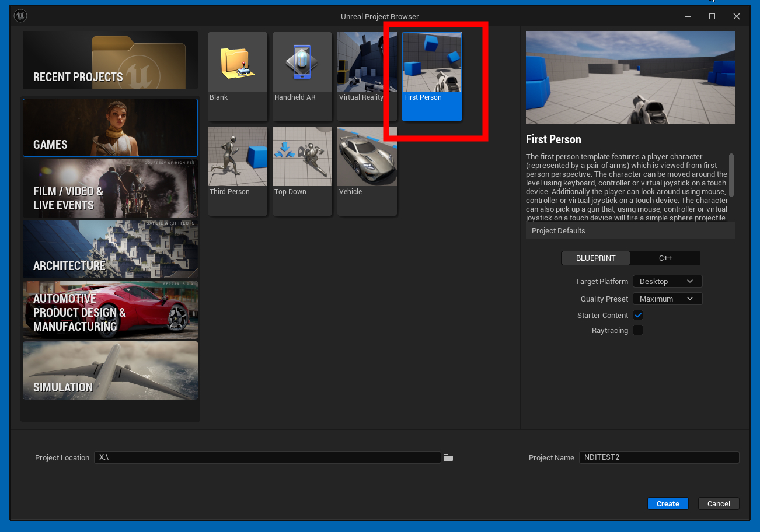Screen dimensions: 760x532
Task: Pick the Vehicle template
Action: [x=367, y=170]
